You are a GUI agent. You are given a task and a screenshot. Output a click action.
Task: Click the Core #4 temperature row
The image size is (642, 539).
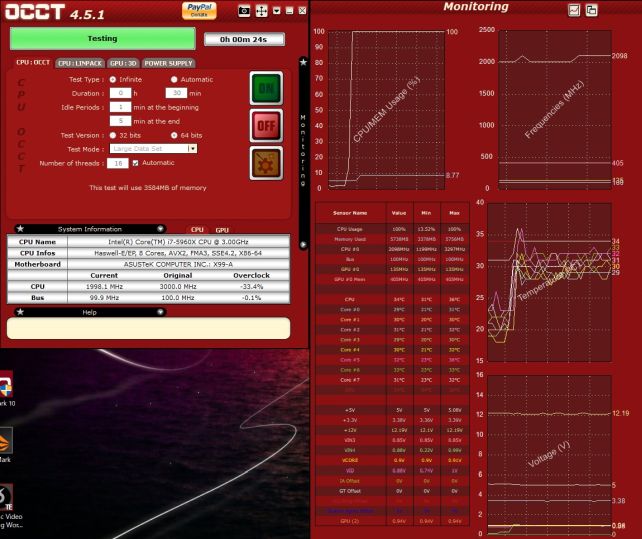click(392, 350)
